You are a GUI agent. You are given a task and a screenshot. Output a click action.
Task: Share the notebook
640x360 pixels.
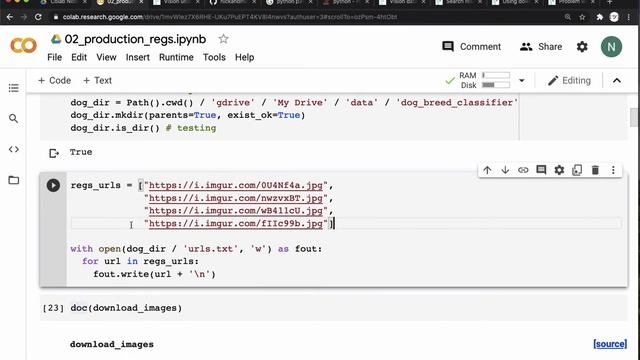point(541,47)
